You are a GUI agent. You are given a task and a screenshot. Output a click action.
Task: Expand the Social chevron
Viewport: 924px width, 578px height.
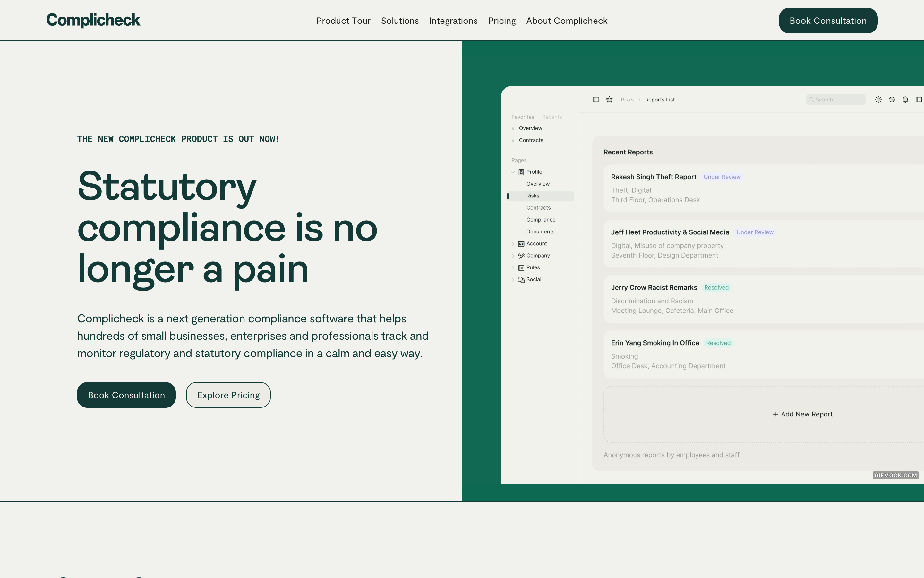click(513, 280)
